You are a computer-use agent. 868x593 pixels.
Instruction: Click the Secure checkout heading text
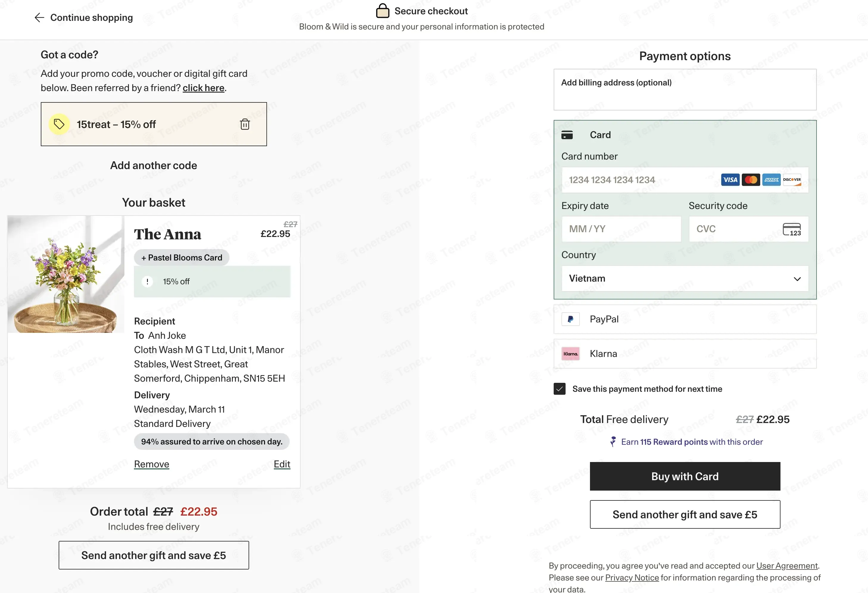coord(431,11)
